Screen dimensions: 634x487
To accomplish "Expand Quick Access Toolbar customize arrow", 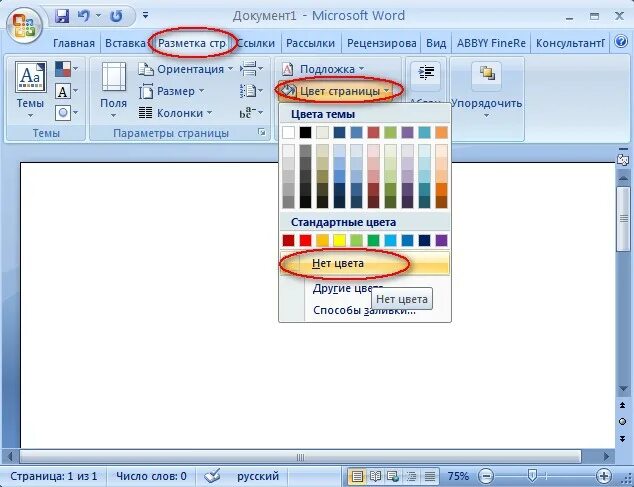I will pyautogui.click(x=145, y=16).
